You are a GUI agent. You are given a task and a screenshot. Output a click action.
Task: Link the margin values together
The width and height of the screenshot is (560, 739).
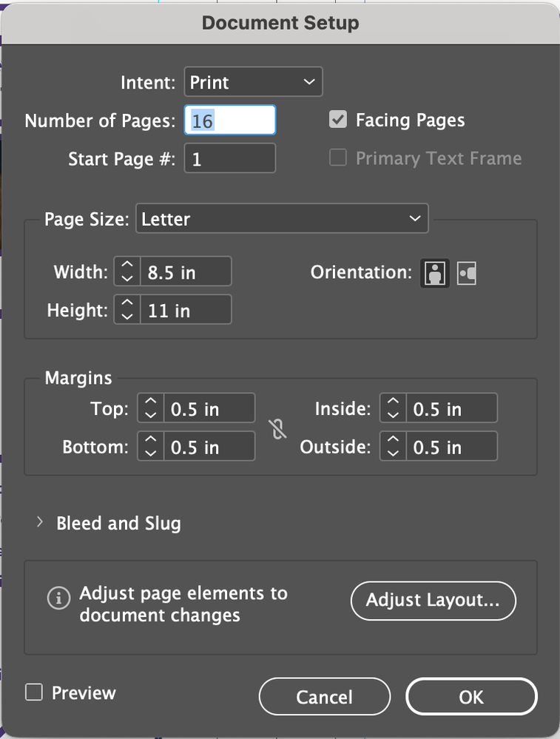[x=277, y=428]
